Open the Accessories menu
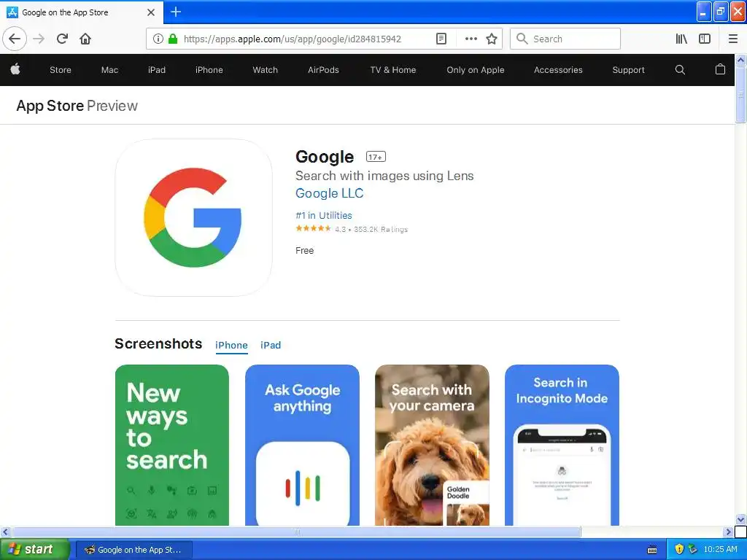Screen dimensions: 747x560 point(558,69)
